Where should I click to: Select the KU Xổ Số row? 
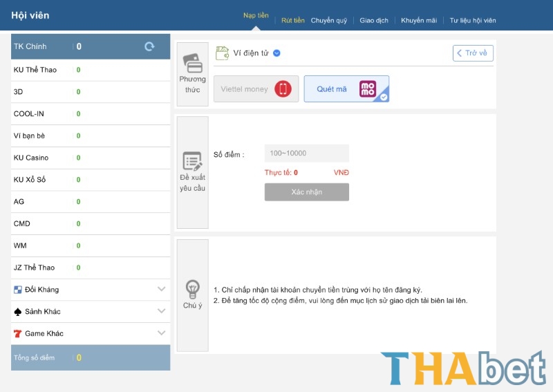click(91, 180)
